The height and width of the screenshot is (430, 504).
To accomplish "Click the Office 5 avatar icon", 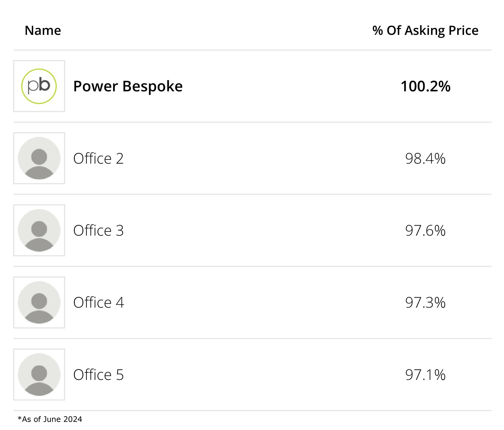I will click(x=39, y=374).
